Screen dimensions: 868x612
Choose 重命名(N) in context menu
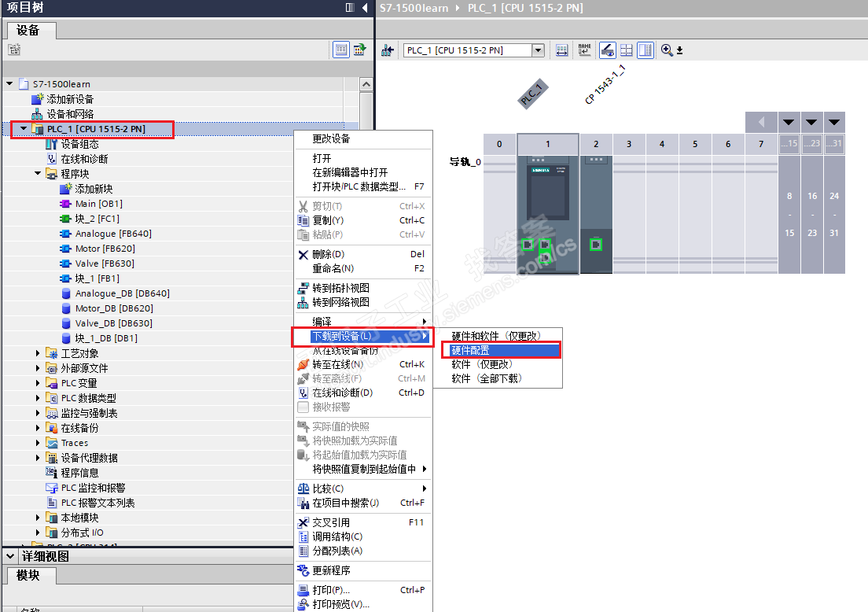point(363,268)
